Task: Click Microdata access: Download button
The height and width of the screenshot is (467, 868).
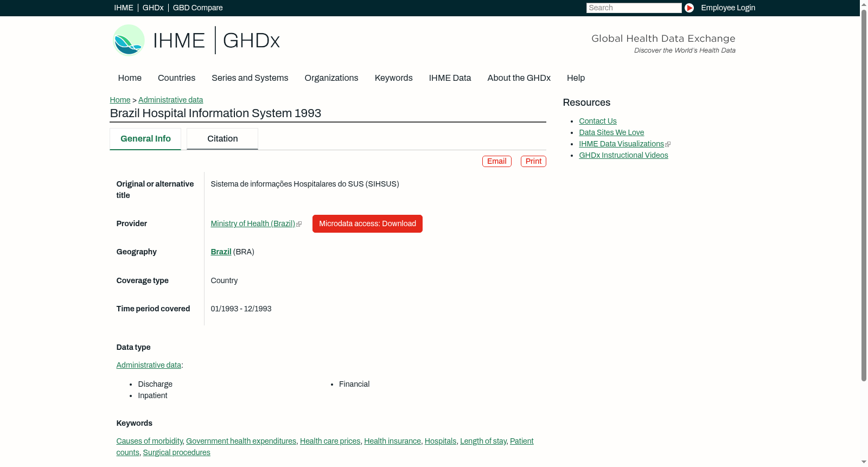Action: click(367, 223)
